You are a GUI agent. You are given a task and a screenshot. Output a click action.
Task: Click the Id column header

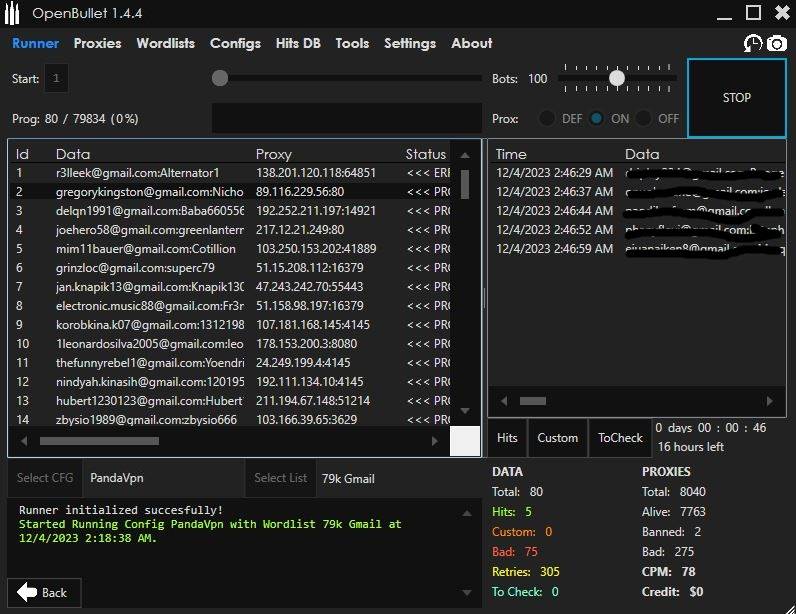pos(22,154)
